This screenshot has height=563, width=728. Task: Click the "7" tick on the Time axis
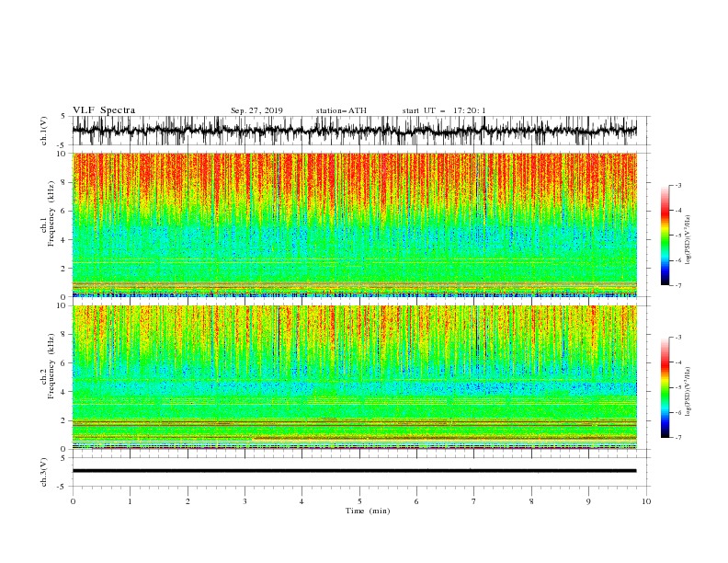[474, 501]
